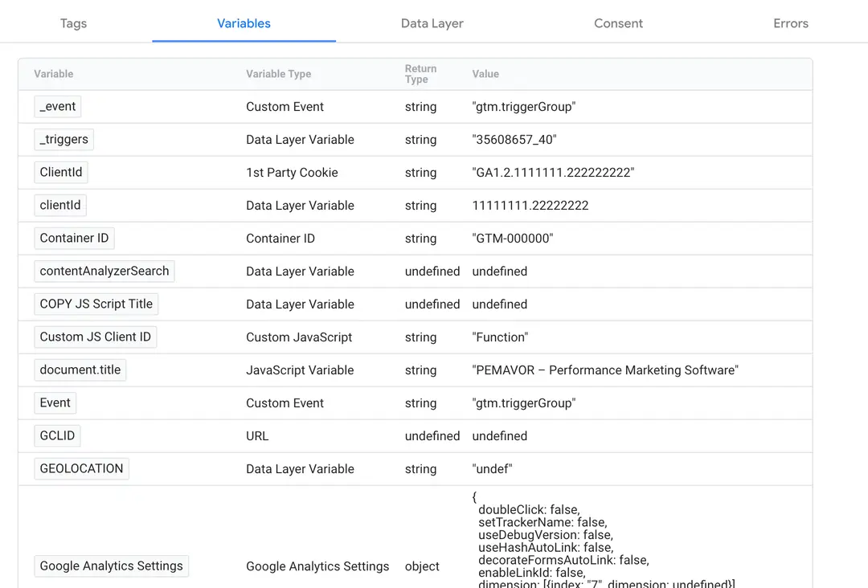Switch to the Tags tab
The height and width of the screenshot is (588, 868).
pos(74,23)
